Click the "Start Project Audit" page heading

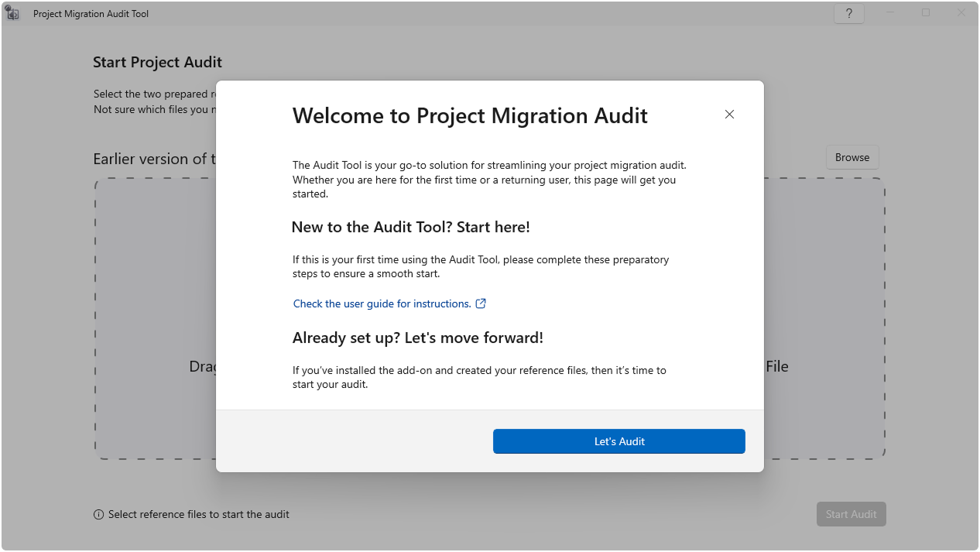[x=157, y=62]
